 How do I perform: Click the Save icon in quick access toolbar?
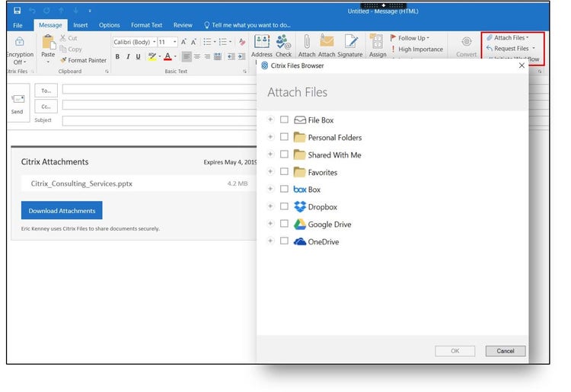click(17, 11)
